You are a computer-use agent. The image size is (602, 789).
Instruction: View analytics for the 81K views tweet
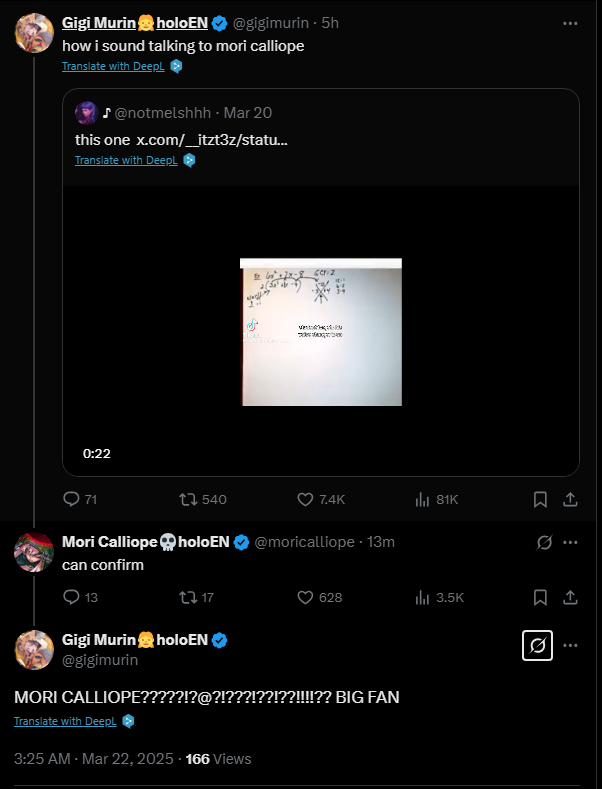click(x=436, y=499)
